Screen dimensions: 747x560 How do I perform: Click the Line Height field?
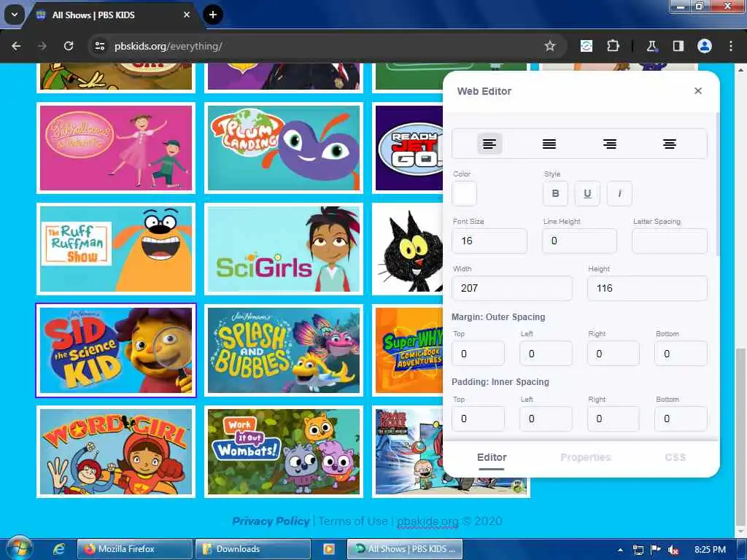point(579,241)
